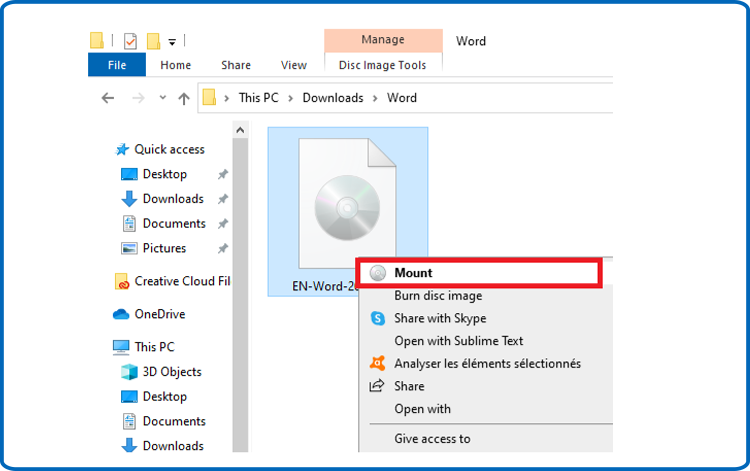Choose Open with Sublime Text

(459, 341)
